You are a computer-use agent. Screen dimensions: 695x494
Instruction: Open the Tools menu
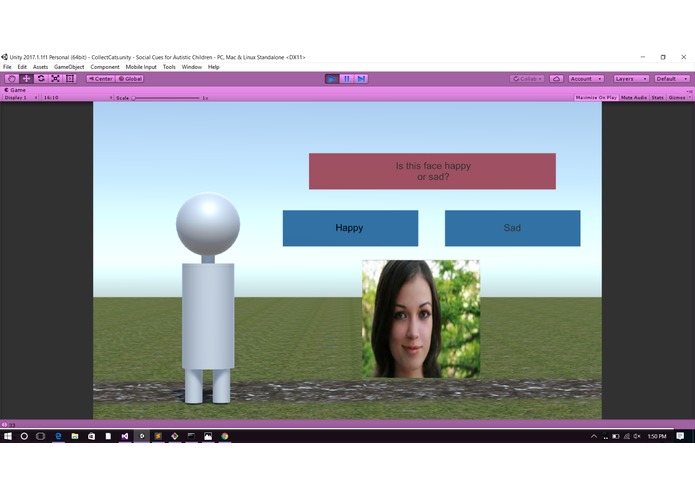[x=169, y=67]
